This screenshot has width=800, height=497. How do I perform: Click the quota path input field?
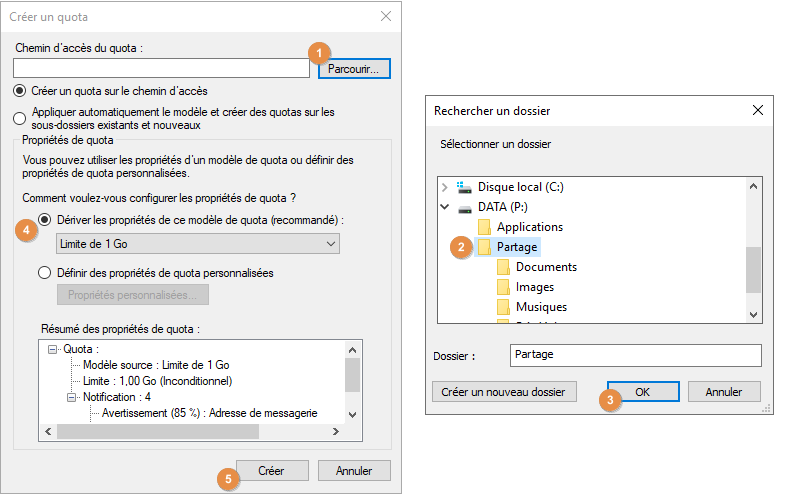pyautogui.click(x=161, y=68)
